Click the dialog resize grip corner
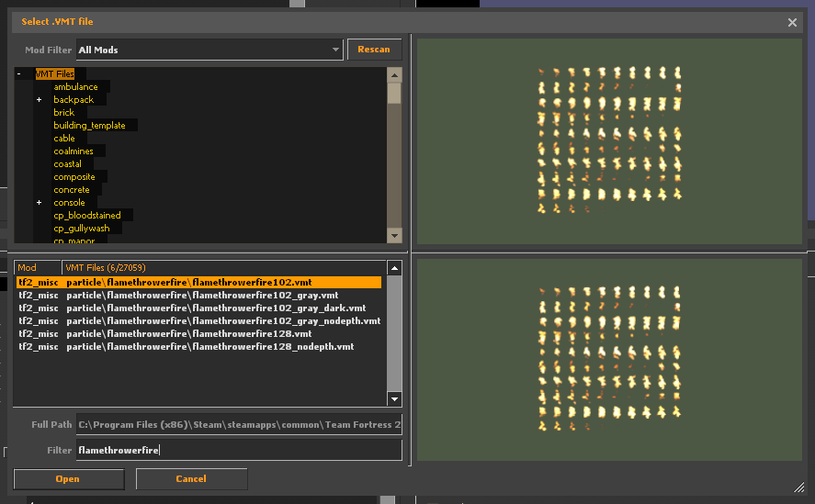The width and height of the screenshot is (815, 504). click(x=798, y=487)
